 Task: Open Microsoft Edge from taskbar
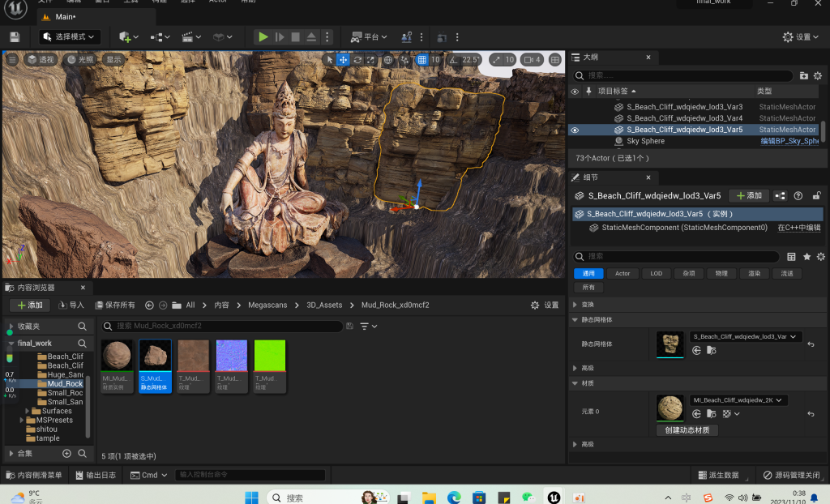(454, 498)
